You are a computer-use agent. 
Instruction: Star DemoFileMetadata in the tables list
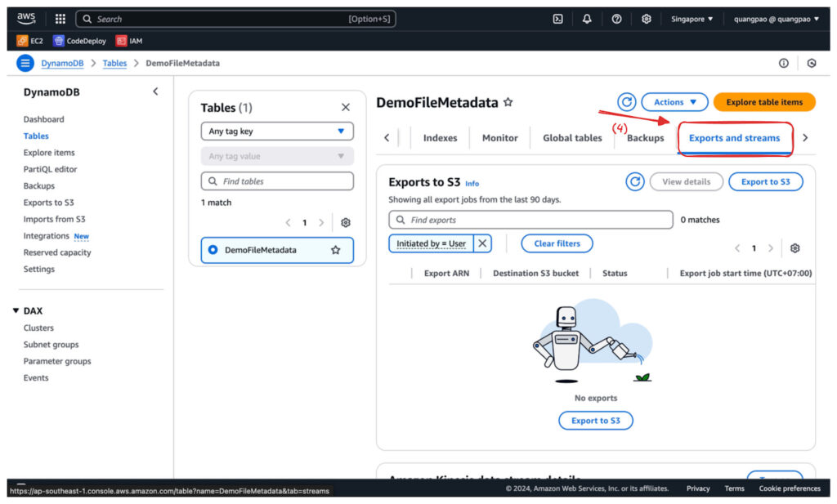(335, 250)
